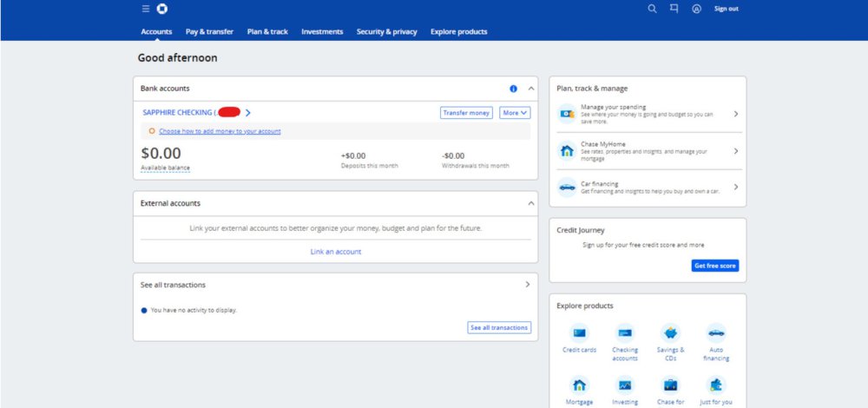Click the Manage your spending wallet icon

pyautogui.click(x=567, y=114)
